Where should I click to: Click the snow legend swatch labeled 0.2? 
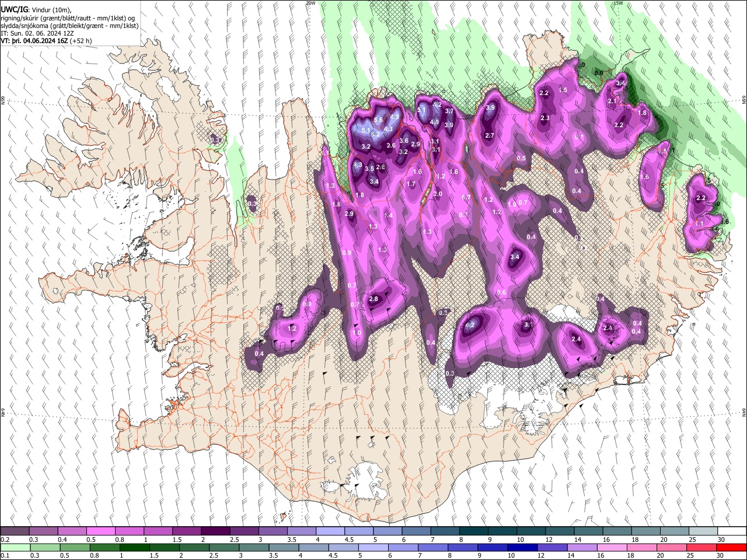pyautogui.click(x=15, y=531)
